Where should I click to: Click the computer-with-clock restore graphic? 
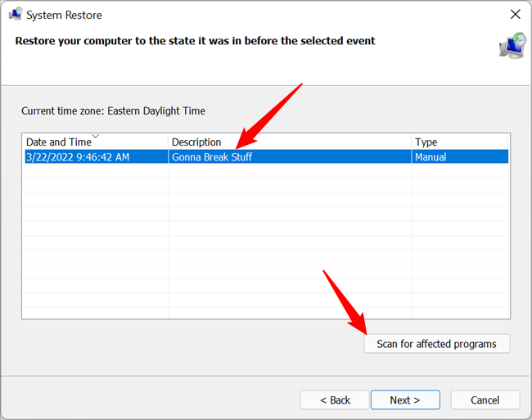512,46
